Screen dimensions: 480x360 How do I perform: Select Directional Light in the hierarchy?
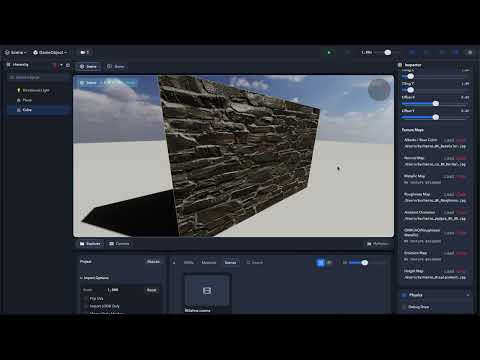[36, 90]
